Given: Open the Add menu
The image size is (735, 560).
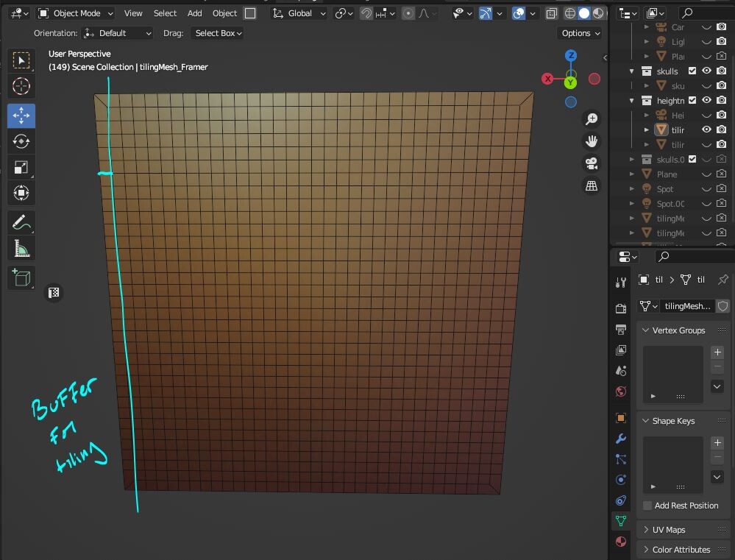Looking at the screenshot, I should pos(193,13).
